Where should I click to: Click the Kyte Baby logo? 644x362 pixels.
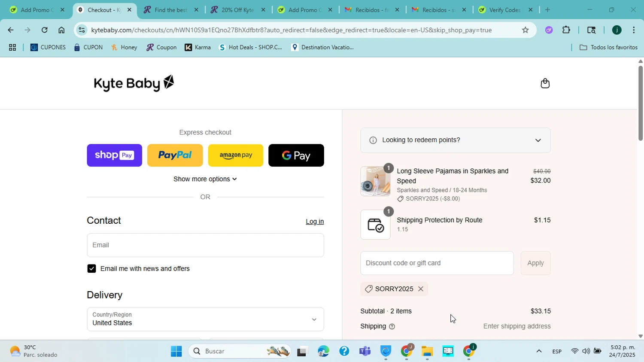134,83
